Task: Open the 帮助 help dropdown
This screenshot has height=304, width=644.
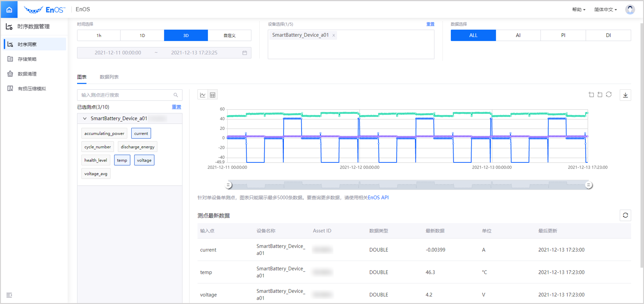Action: 578,10
